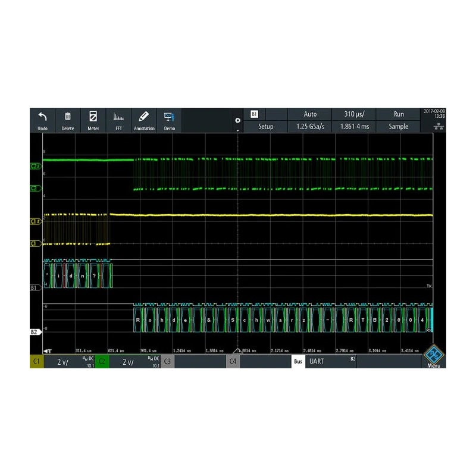
Task: Click decoded character 'z' on bus B2
Action: (x=303, y=320)
